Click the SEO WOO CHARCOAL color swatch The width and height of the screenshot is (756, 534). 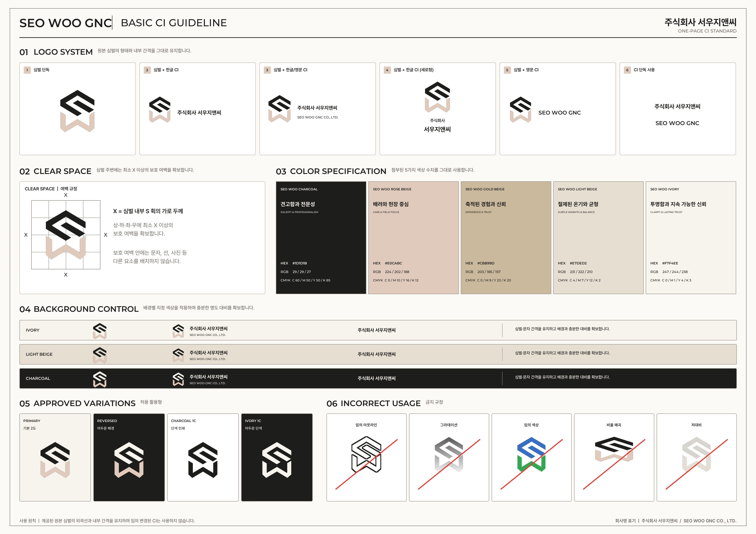(x=321, y=238)
